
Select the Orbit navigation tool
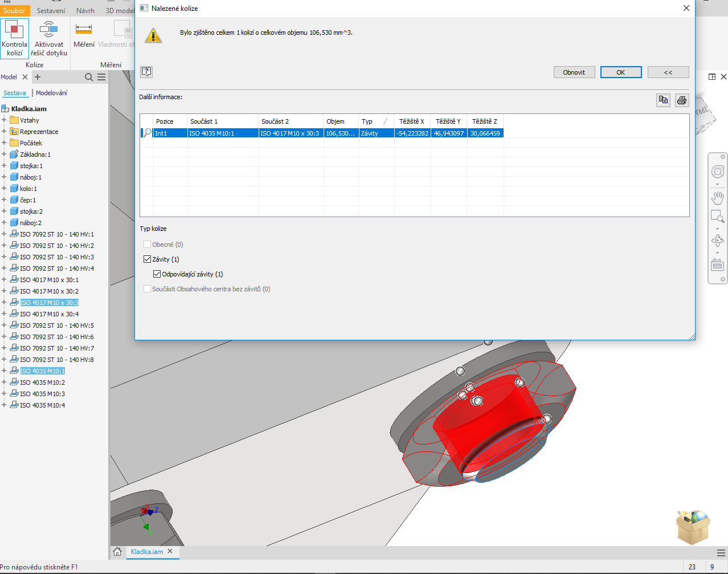coord(718,241)
